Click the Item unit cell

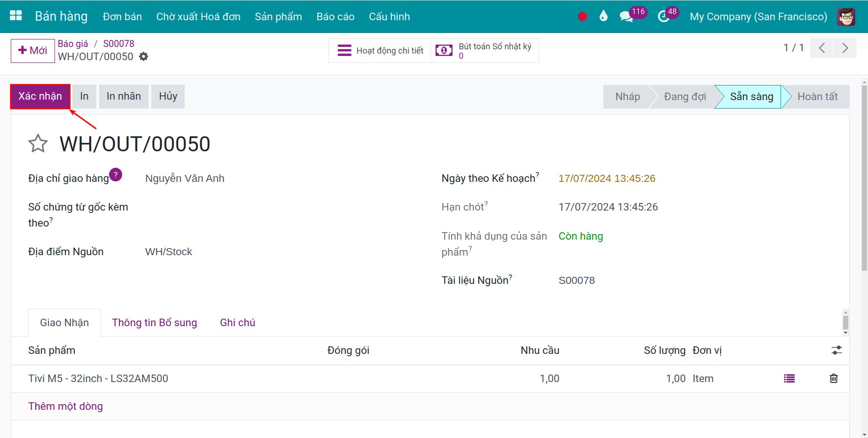click(703, 378)
